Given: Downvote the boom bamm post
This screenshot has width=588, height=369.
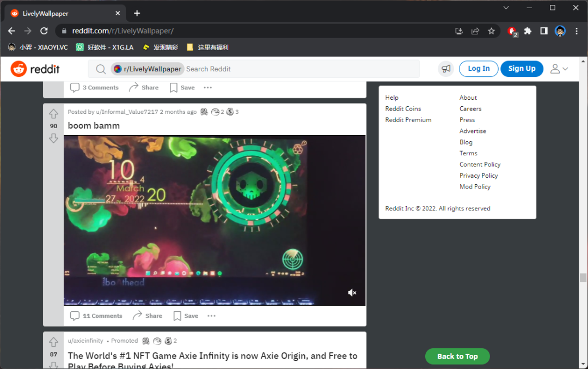Looking at the screenshot, I should pos(53,138).
